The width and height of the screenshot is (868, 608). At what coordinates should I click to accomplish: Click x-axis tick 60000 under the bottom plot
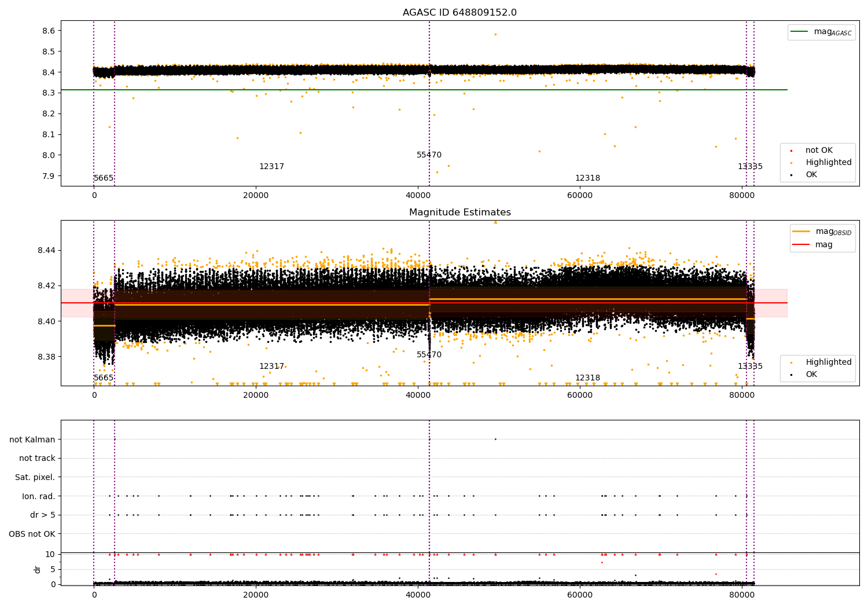[x=580, y=595]
